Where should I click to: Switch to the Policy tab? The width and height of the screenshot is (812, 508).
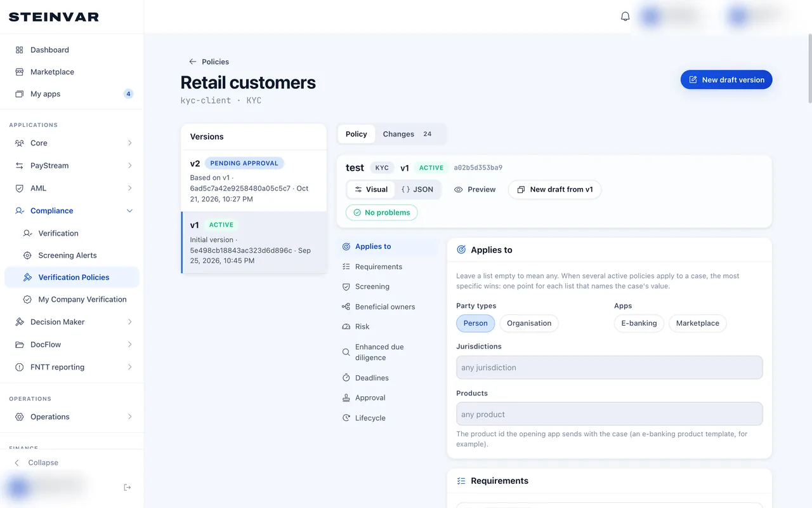click(x=356, y=134)
